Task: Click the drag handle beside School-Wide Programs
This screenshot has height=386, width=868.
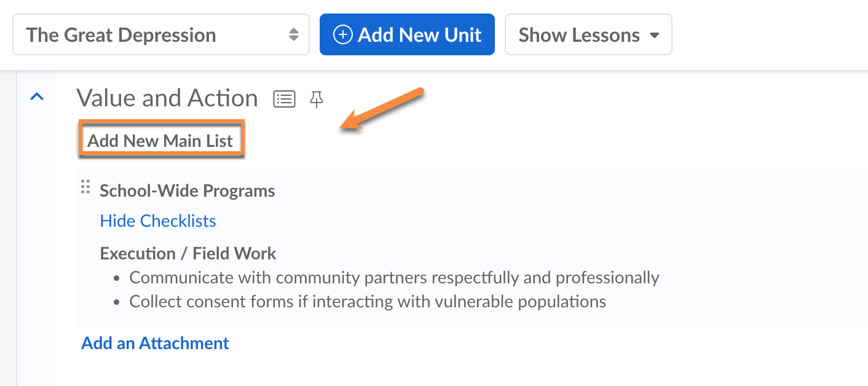Action: [x=85, y=187]
